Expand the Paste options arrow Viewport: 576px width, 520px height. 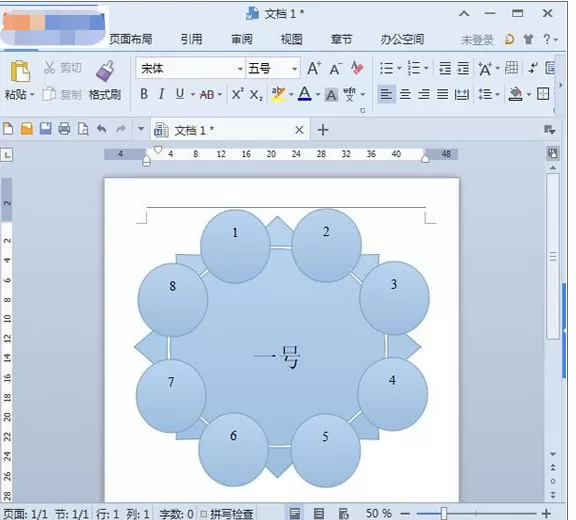pos(32,95)
